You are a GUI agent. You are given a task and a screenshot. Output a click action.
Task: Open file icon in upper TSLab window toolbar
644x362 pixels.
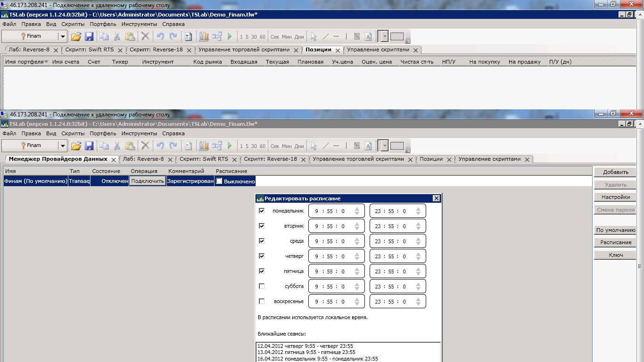pos(76,36)
